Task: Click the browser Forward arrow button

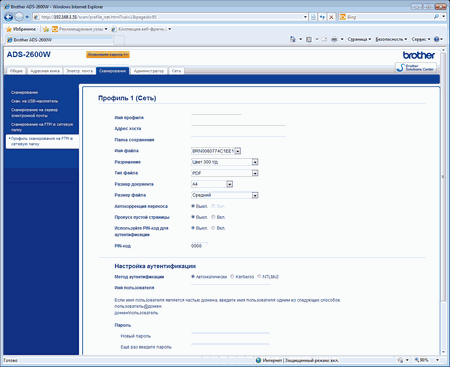Action: tap(19, 17)
